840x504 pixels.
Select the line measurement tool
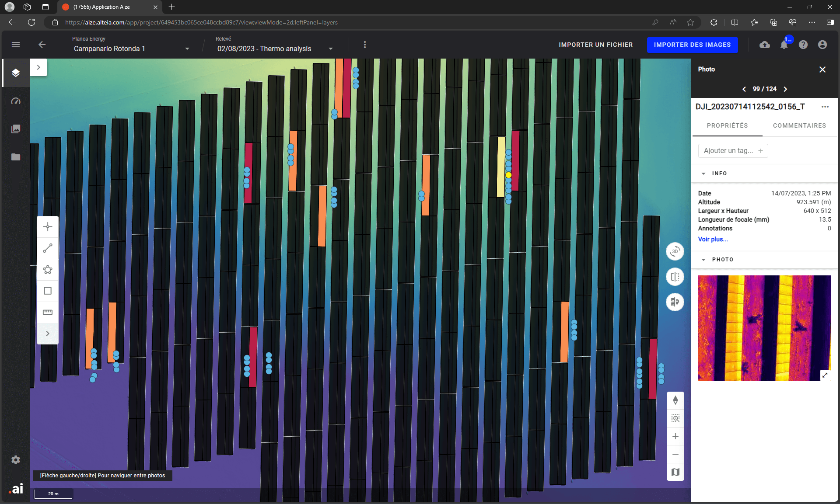[x=48, y=248]
